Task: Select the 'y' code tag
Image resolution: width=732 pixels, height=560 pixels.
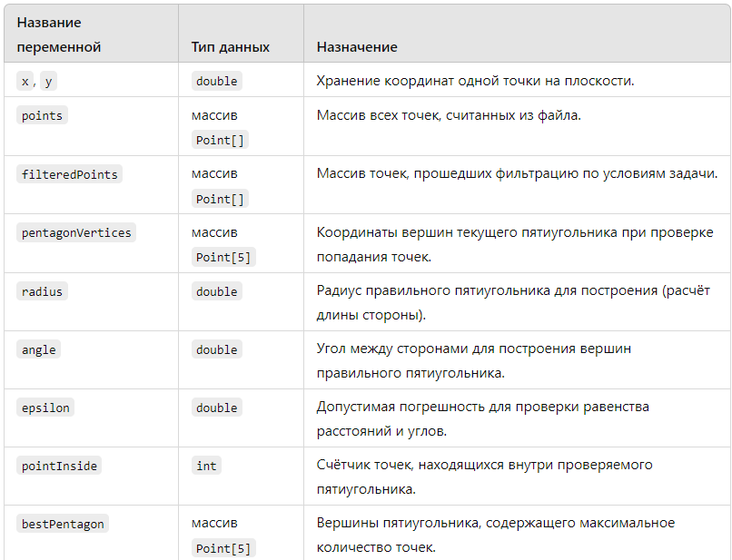Action: click(x=48, y=81)
